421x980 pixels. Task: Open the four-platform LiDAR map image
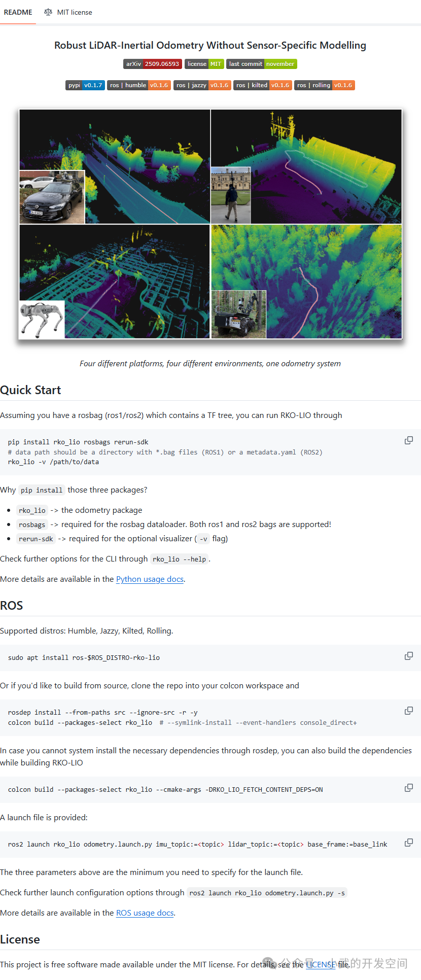[x=210, y=224]
